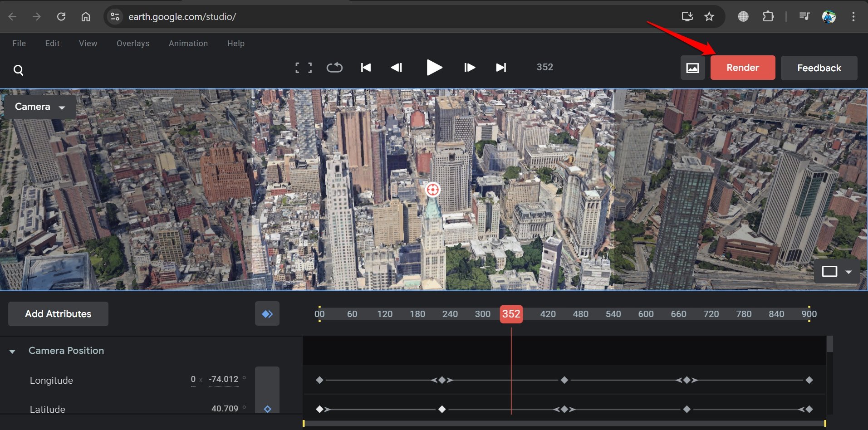
Task: Click the 600 mark on timeline ruler
Action: 646,314
